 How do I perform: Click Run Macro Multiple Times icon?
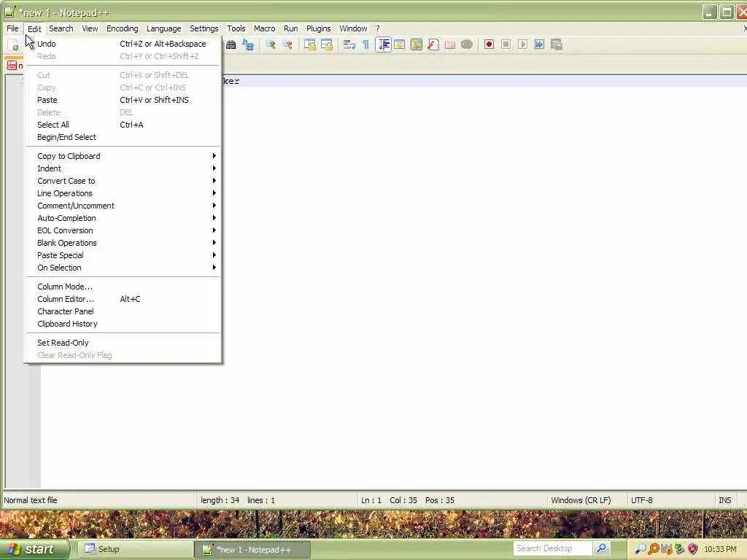tap(539, 44)
